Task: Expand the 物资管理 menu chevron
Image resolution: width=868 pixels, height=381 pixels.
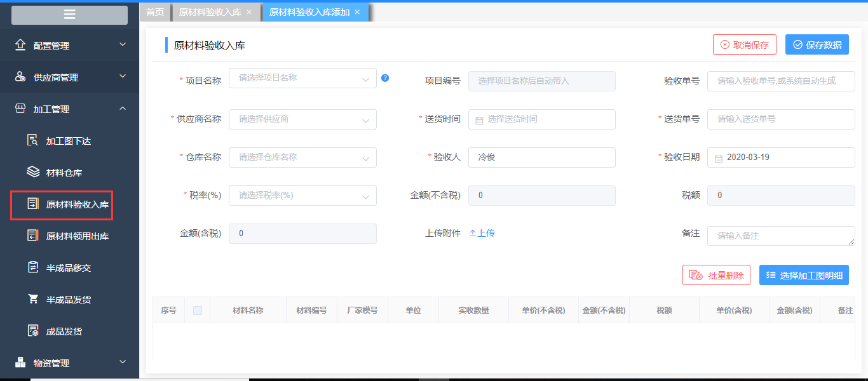Action: pos(123,362)
